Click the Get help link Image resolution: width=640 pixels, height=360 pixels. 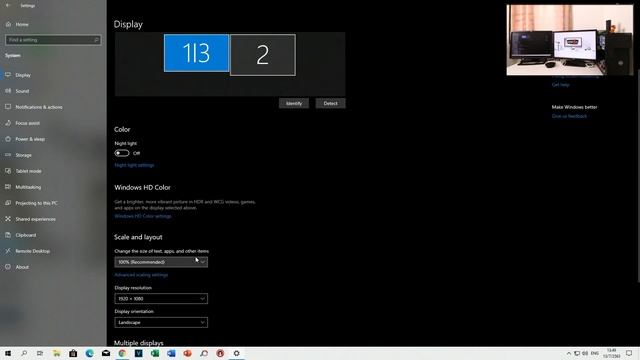click(x=560, y=85)
